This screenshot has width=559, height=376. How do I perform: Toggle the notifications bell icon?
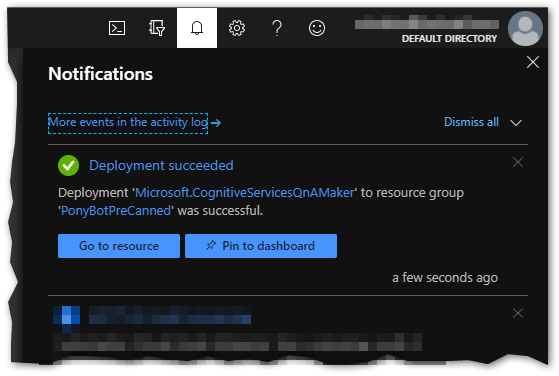(197, 28)
